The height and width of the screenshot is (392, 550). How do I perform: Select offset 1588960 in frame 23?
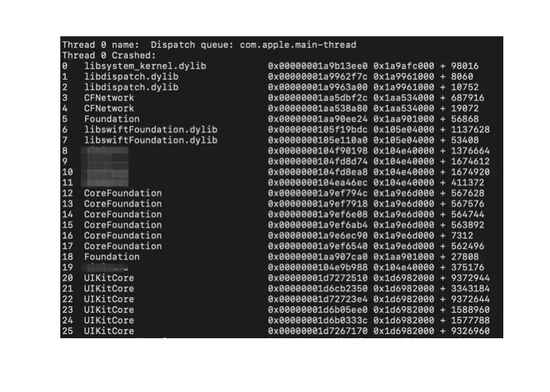tap(470, 310)
